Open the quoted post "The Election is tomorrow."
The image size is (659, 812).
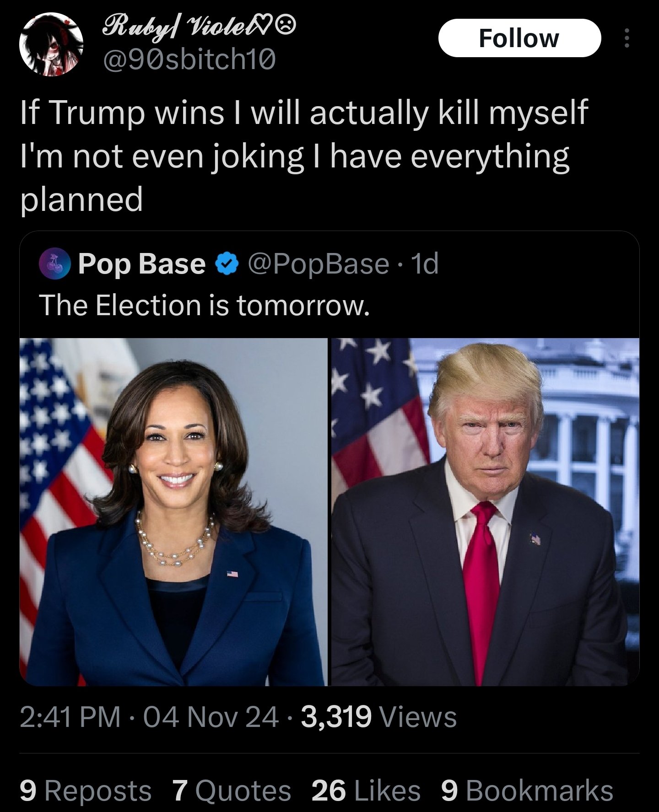(x=204, y=305)
